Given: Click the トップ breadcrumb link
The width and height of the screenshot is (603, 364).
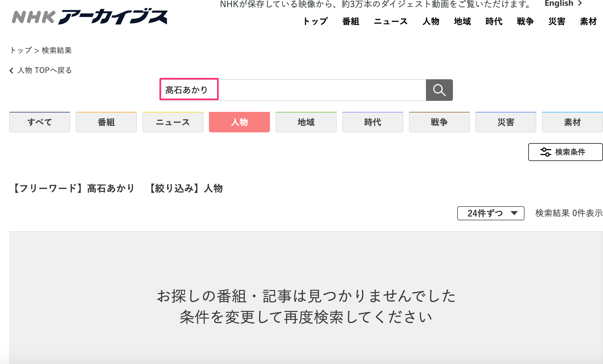Looking at the screenshot, I should pos(21,50).
